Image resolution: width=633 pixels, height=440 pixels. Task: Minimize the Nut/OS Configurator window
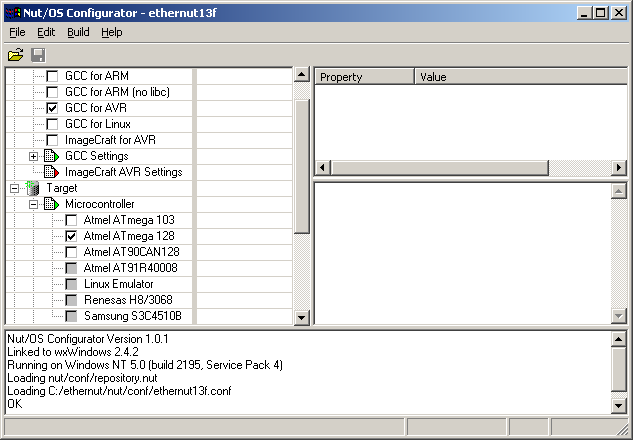tap(584, 13)
